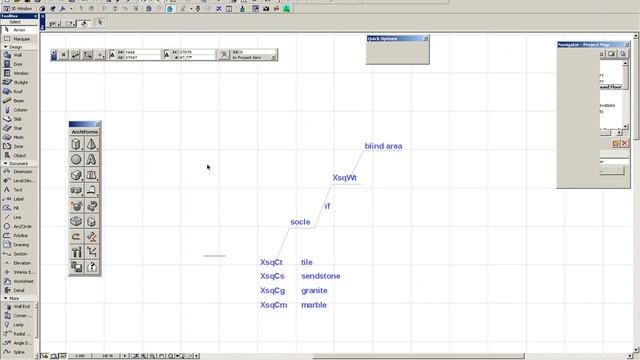Choose the Level Dimension tool
Image resolution: width=640 pixels, height=360 pixels.
click(18, 180)
